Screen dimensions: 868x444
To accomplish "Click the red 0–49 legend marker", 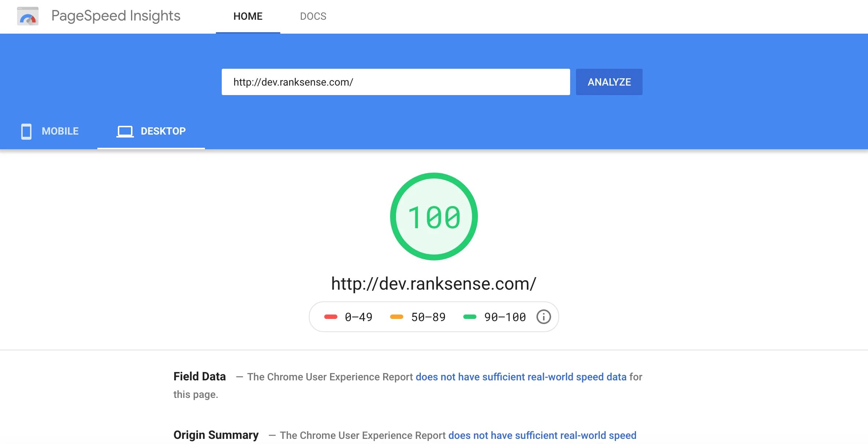I will click(x=331, y=317).
